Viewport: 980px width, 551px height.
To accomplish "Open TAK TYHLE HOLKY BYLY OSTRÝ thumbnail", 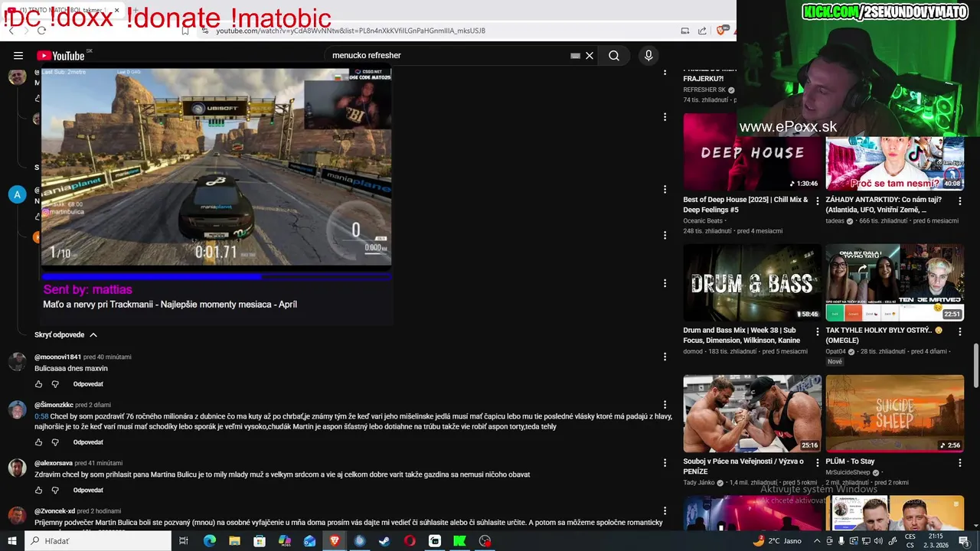I will pyautogui.click(x=894, y=282).
